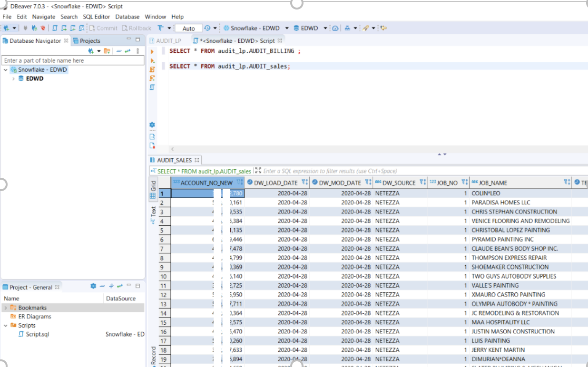Viewport: 588px width, 367px height.
Task: Open the File menu
Action: [7, 17]
